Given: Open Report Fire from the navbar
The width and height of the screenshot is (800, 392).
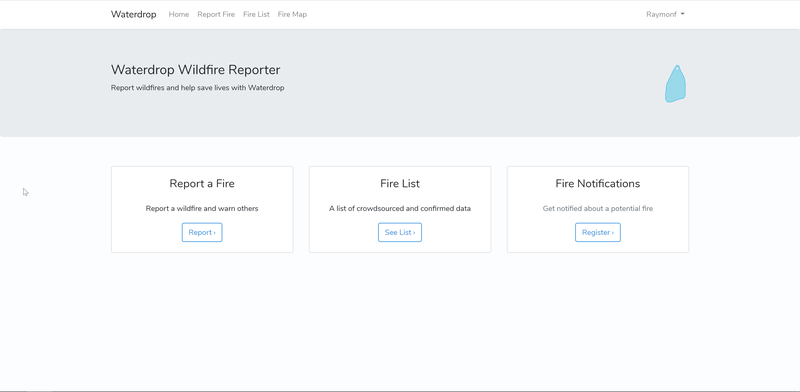Looking at the screenshot, I should tap(216, 14).
